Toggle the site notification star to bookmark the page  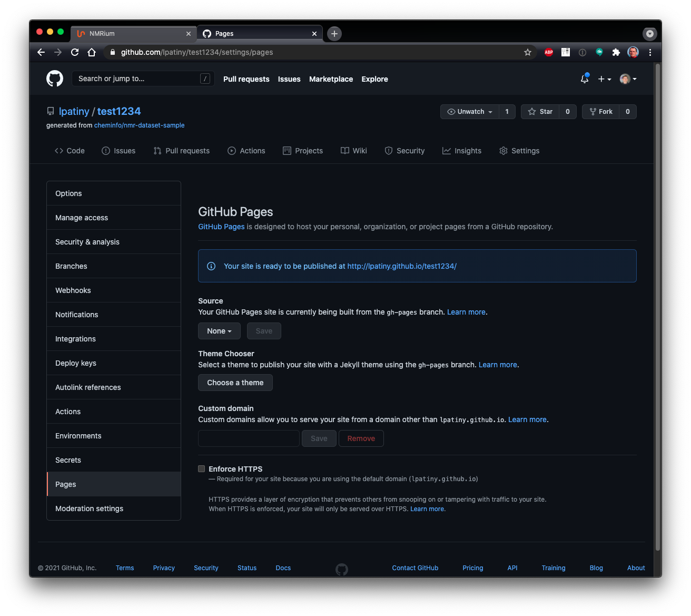pos(527,52)
